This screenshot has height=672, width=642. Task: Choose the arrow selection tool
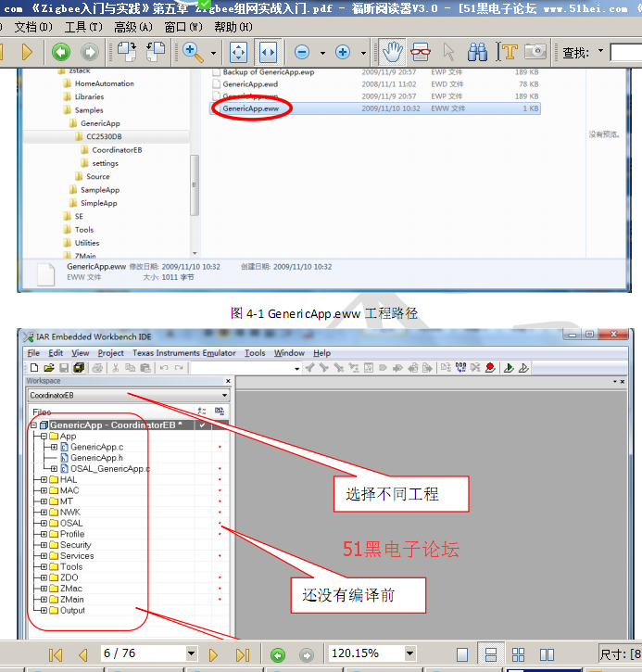pos(448,52)
